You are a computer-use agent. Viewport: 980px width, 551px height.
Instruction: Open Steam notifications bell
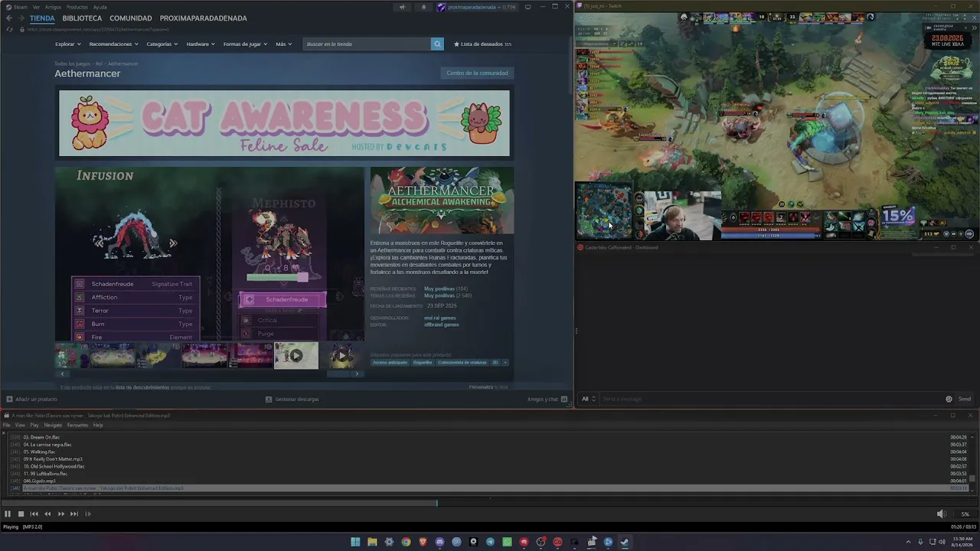tap(423, 7)
